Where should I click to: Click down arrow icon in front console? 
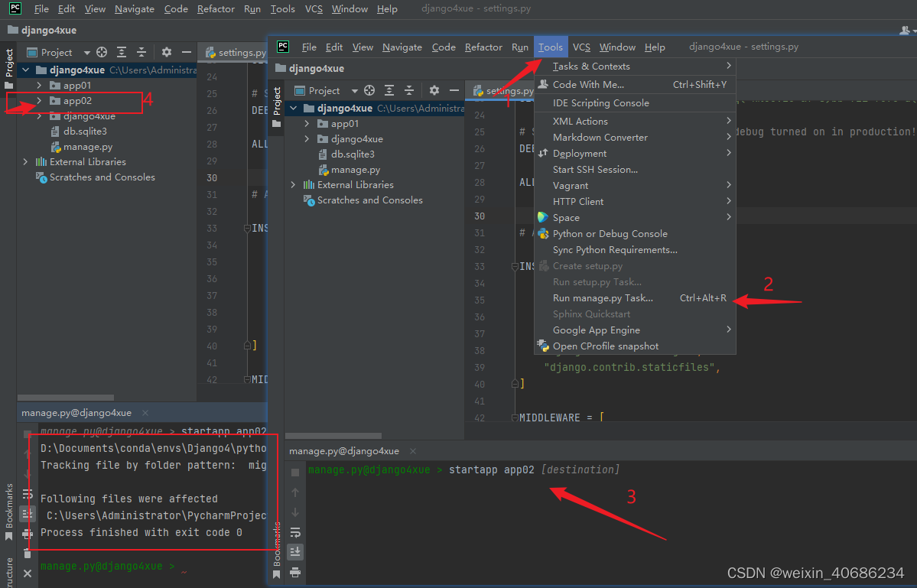295,512
